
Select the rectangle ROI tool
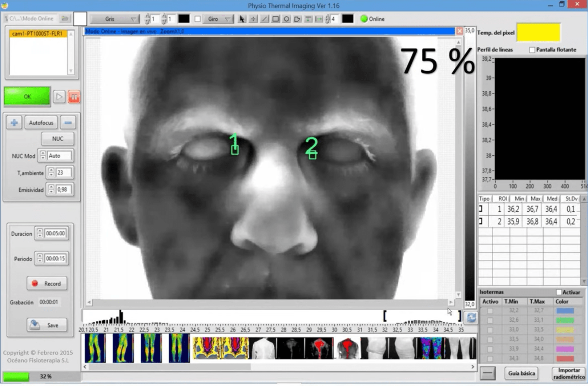click(275, 19)
